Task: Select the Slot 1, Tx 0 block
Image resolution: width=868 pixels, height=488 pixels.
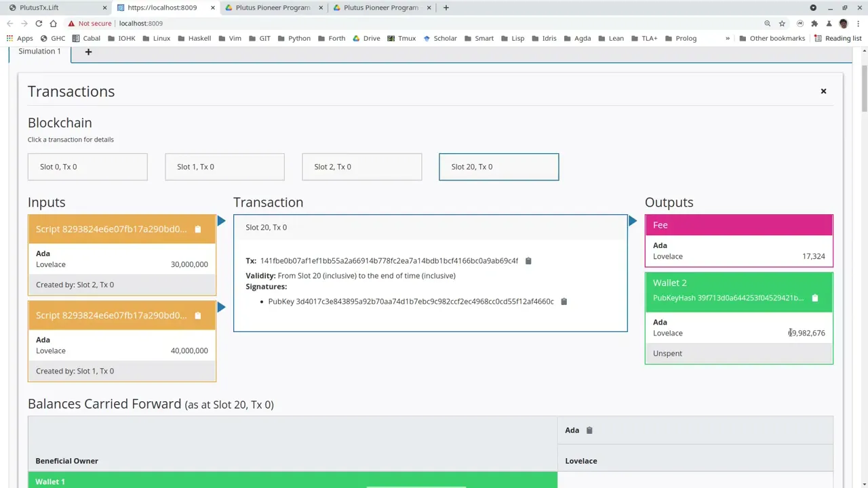Action: pos(224,167)
